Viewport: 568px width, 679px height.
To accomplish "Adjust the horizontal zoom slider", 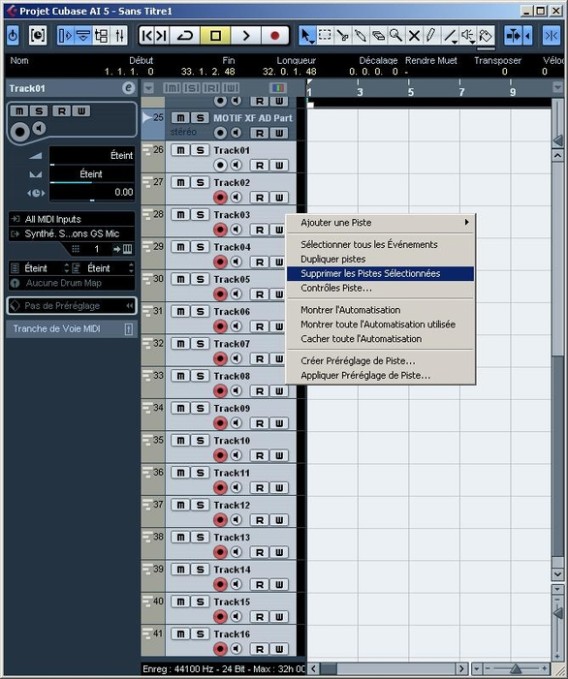I will [515, 669].
